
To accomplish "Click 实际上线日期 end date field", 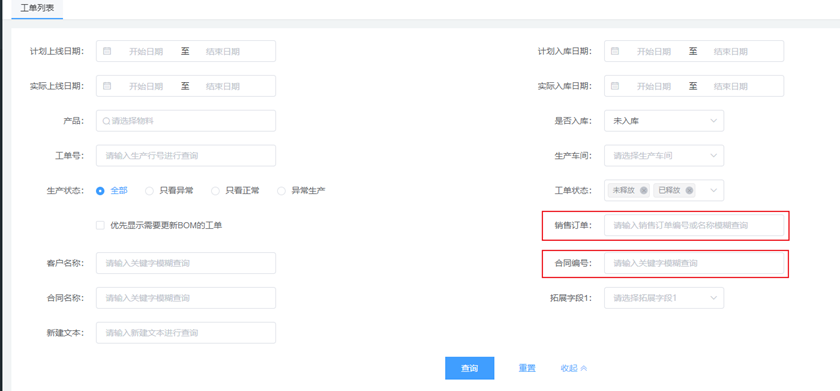I will pos(223,86).
